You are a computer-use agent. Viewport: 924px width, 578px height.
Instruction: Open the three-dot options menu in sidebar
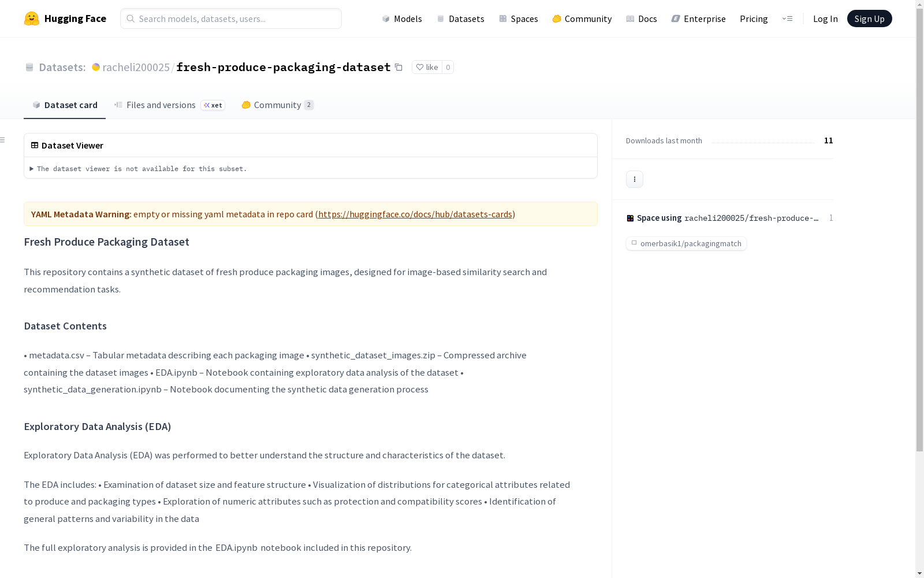634,179
